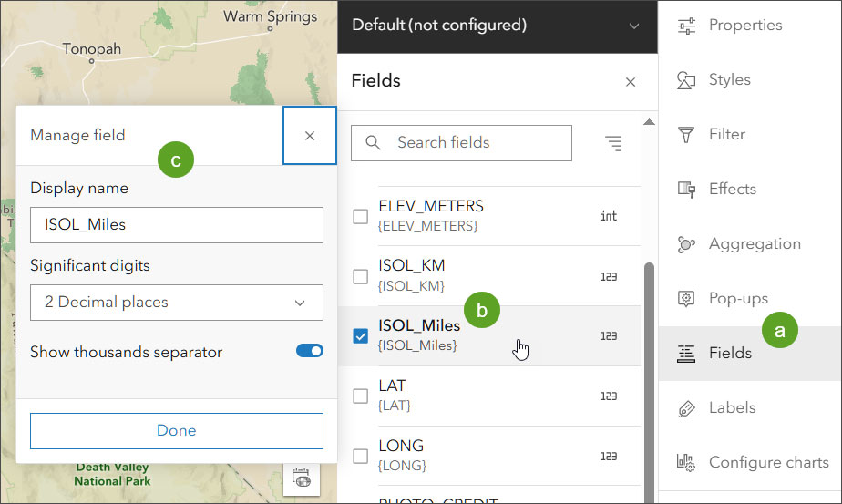Open the Labels tag icon
This screenshot has width=842, height=504.
[x=687, y=408]
